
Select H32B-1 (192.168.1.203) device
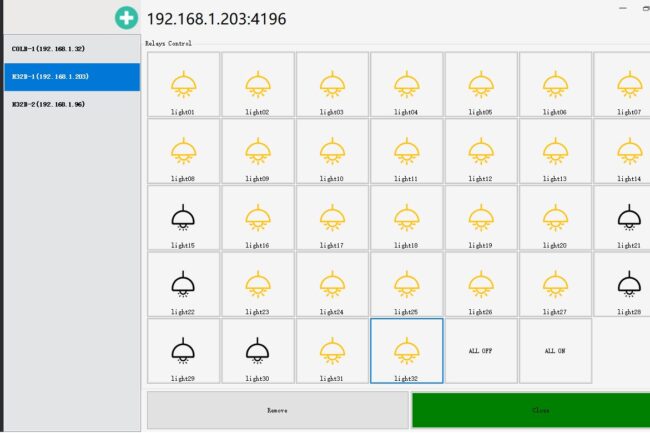click(x=70, y=76)
